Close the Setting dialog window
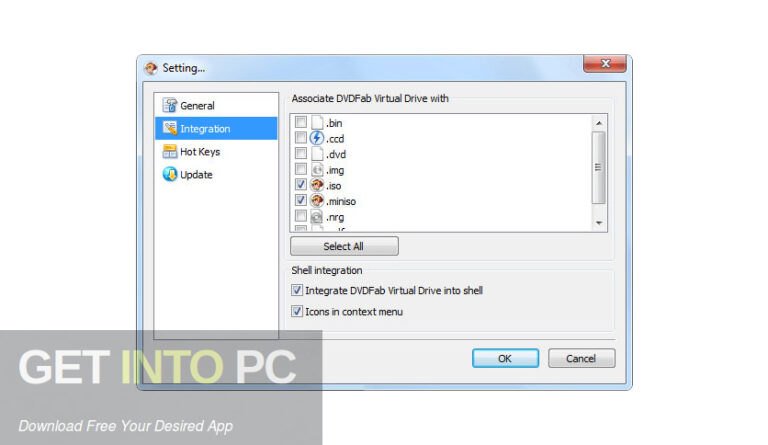The height and width of the screenshot is (445, 768). pos(605,64)
